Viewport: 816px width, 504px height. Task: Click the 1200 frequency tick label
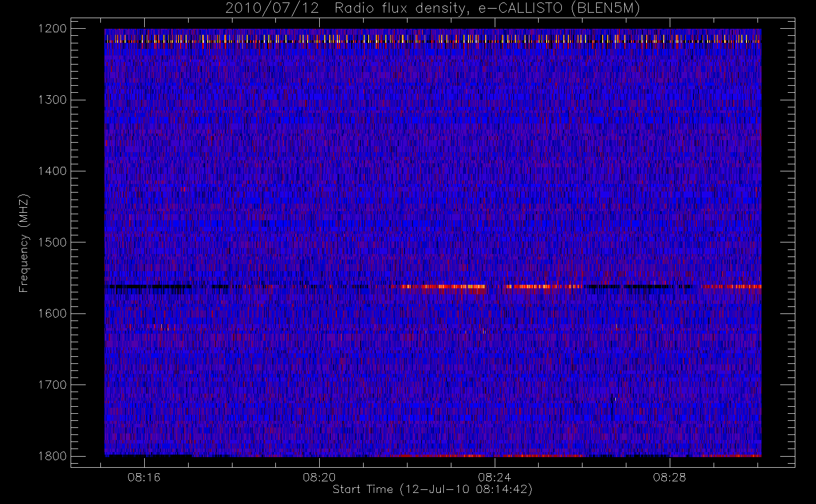tap(52, 29)
